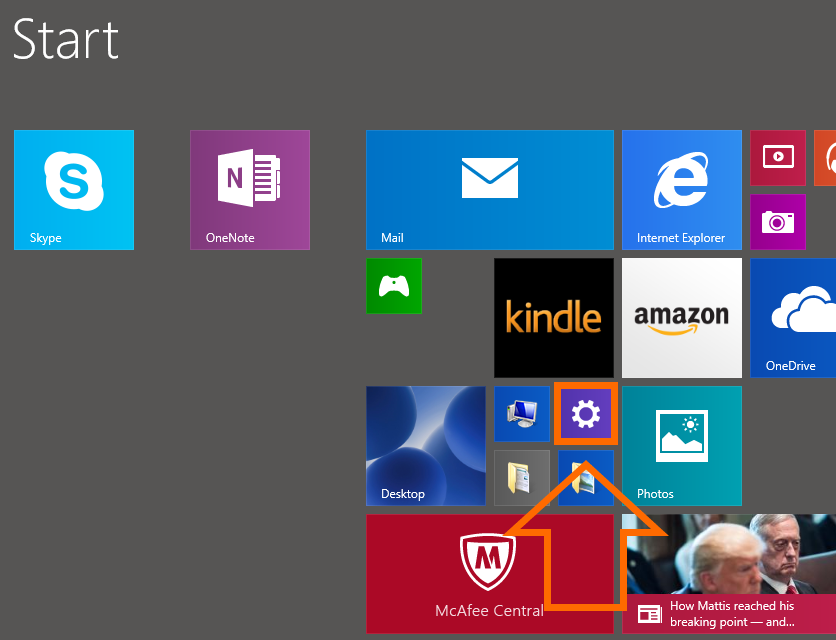Open the McAfee Central tile
Screen dimensions: 836x640
[490, 574]
